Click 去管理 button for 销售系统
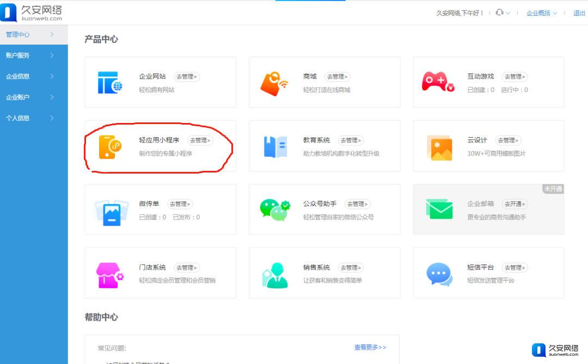 351,268
